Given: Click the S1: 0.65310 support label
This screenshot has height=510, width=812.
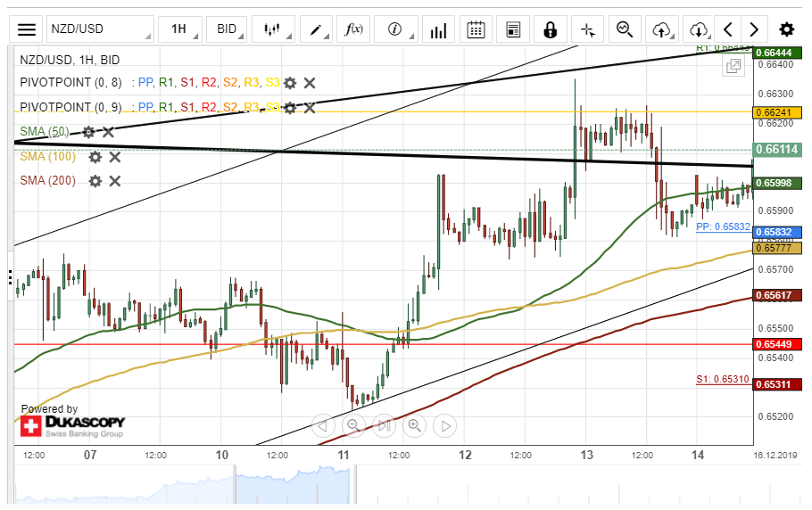Looking at the screenshot, I should pos(723,379).
